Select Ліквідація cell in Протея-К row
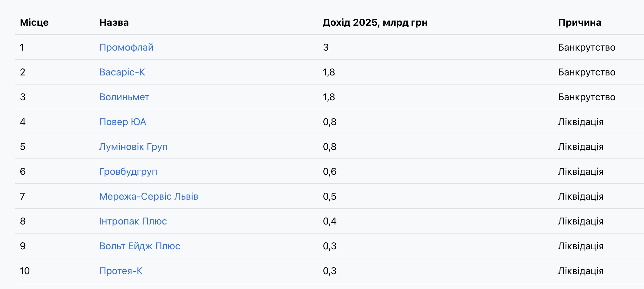This screenshot has width=644, height=289. pos(581,271)
